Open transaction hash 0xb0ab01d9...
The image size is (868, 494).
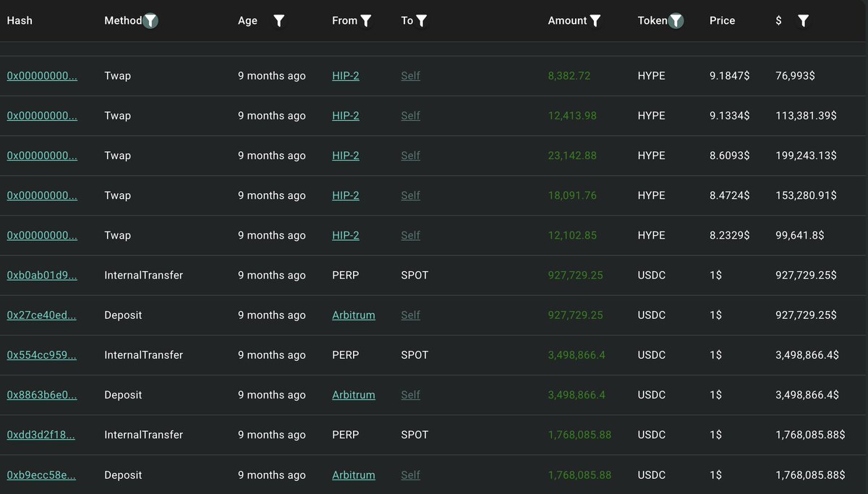click(x=41, y=276)
